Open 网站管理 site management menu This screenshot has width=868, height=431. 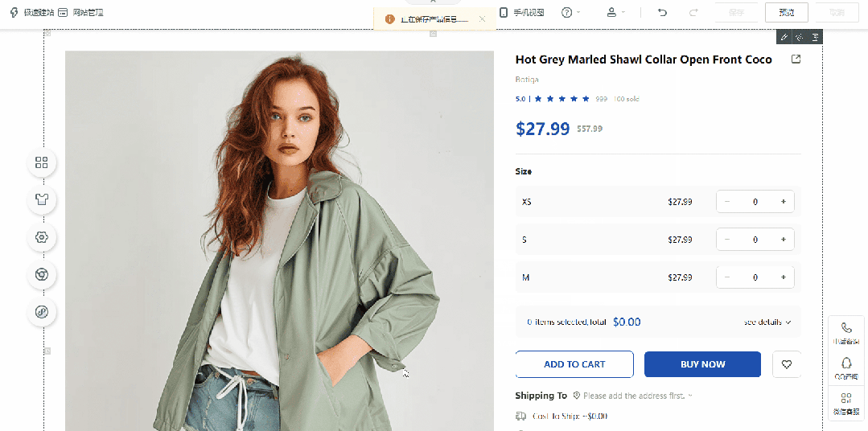(x=80, y=13)
